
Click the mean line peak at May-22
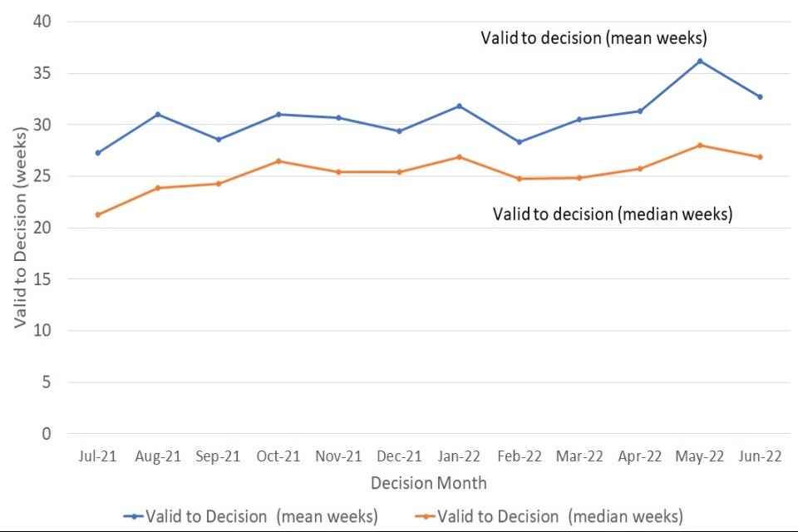(700, 61)
